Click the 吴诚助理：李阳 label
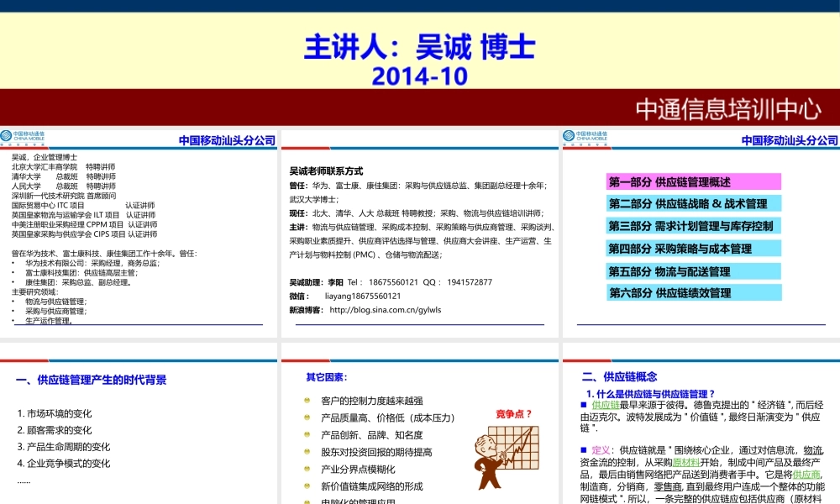Image resolution: width=840 pixels, height=504 pixels. pyautogui.click(x=316, y=282)
